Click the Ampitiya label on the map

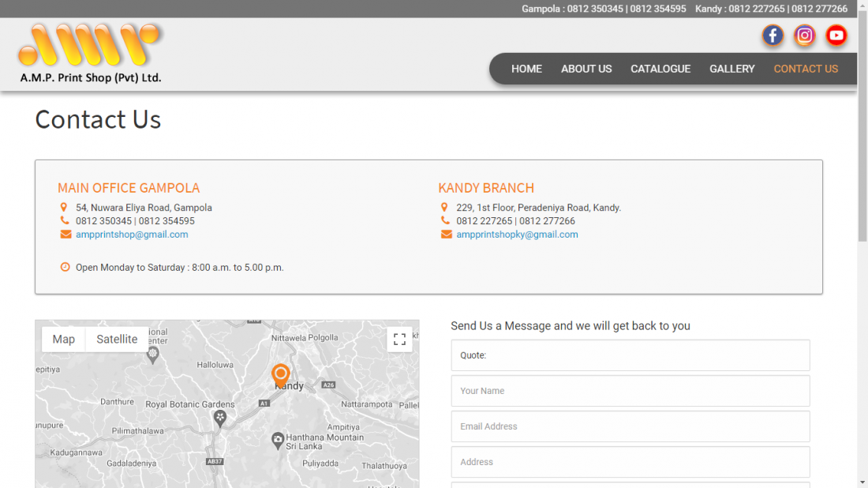[x=343, y=427]
